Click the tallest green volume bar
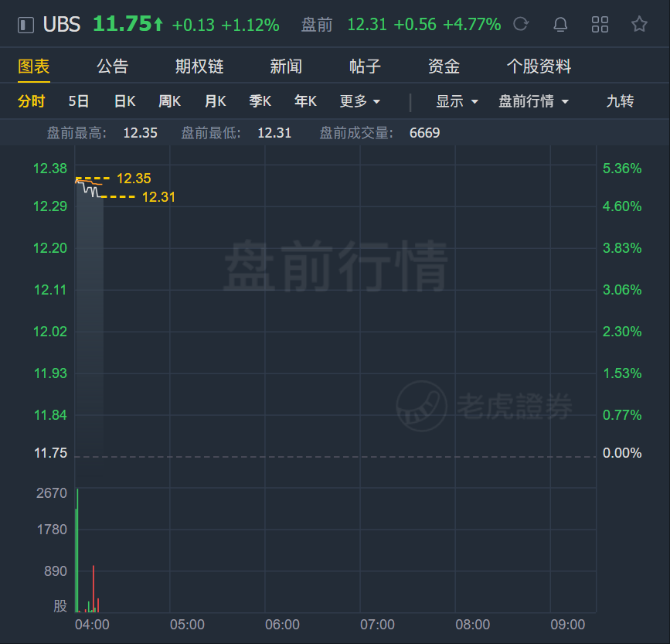 coord(77,550)
